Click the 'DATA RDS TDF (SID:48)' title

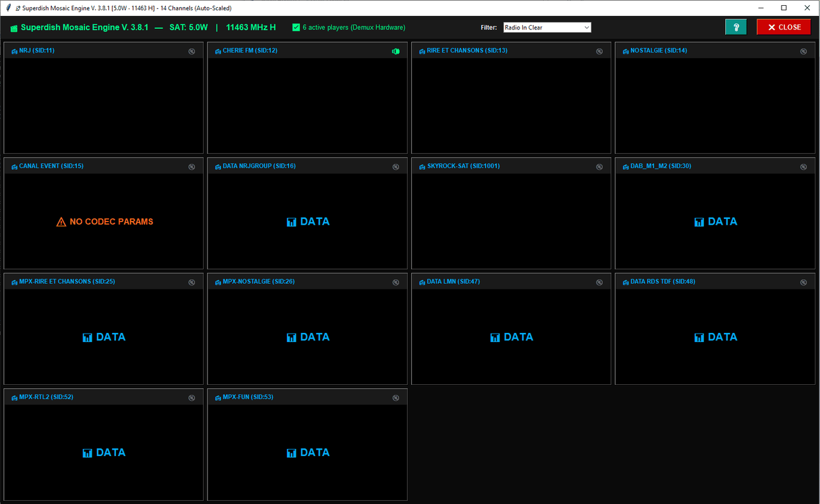tap(662, 282)
